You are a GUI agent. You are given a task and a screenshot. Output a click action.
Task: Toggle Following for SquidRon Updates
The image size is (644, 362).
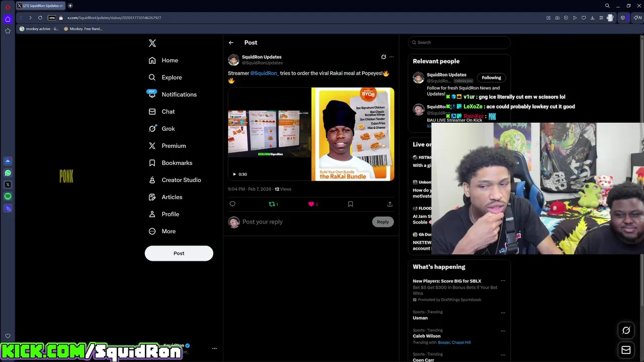pyautogui.click(x=492, y=78)
